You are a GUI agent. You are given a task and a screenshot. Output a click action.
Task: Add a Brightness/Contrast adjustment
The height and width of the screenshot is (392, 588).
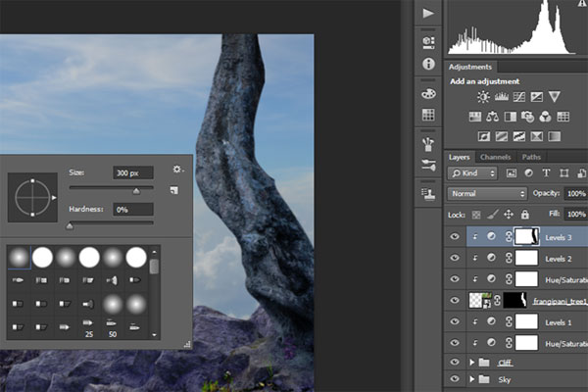coord(482,97)
